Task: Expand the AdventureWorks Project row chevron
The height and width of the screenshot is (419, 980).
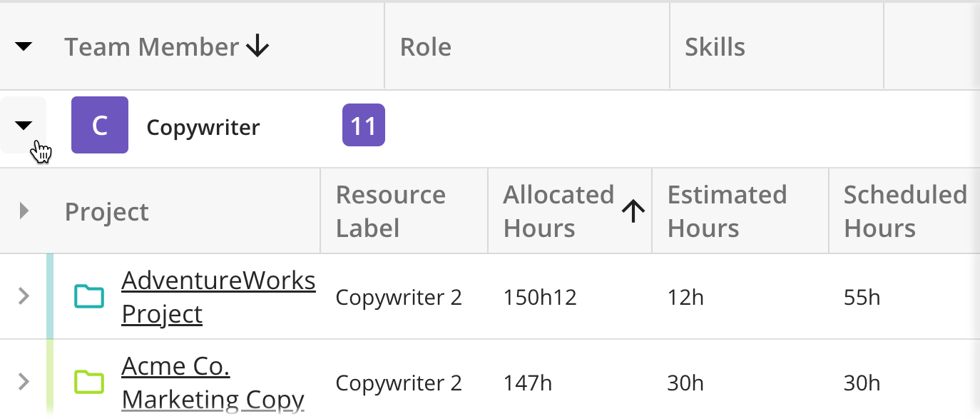Action: [x=22, y=296]
